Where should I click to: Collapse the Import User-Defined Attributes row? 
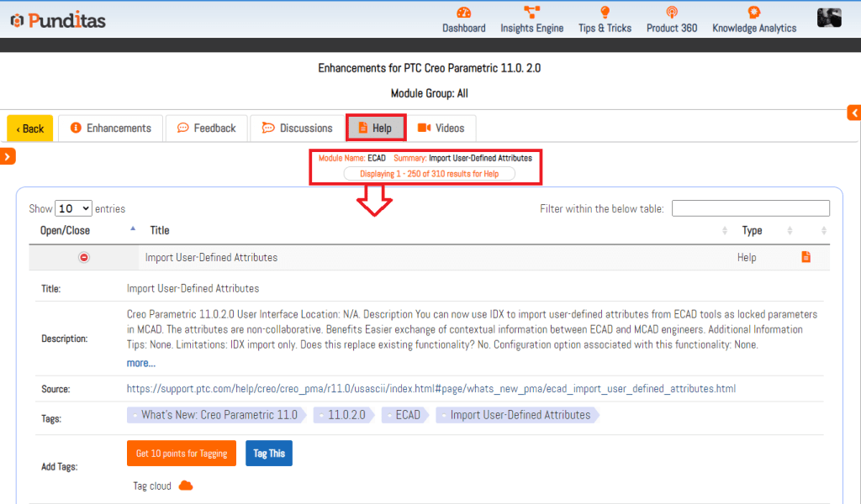click(84, 258)
